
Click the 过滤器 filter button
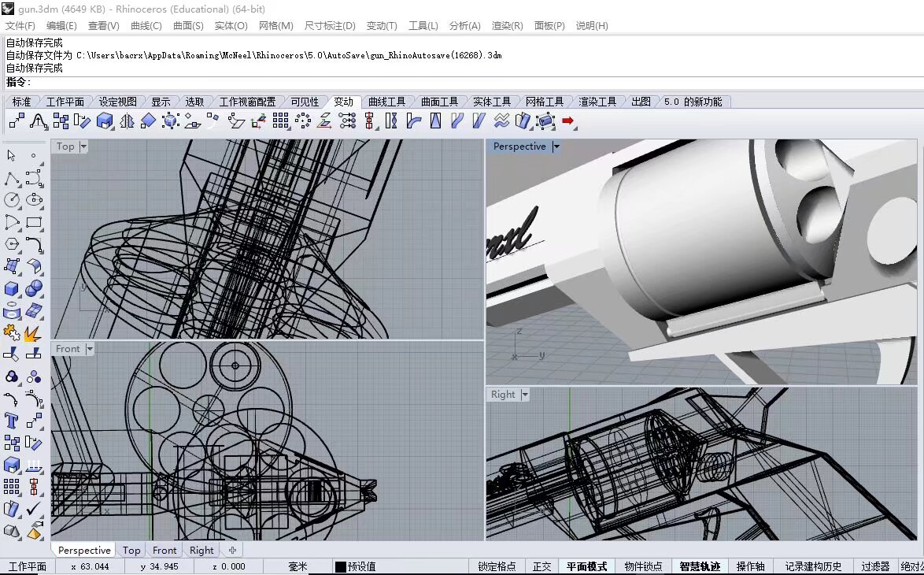(875, 567)
